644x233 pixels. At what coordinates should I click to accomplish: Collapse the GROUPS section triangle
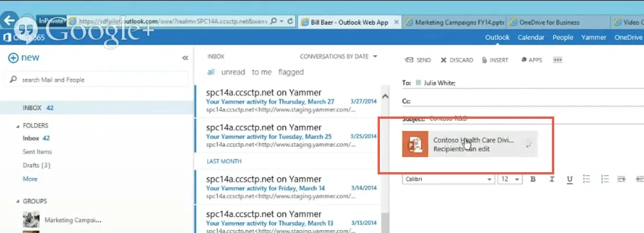[17, 202]
